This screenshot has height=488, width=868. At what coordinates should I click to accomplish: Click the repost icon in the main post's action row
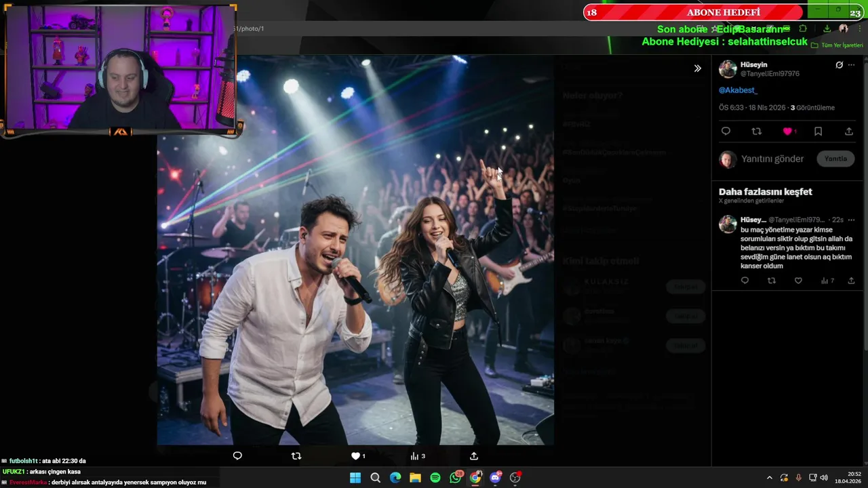(x=757, y=131)
